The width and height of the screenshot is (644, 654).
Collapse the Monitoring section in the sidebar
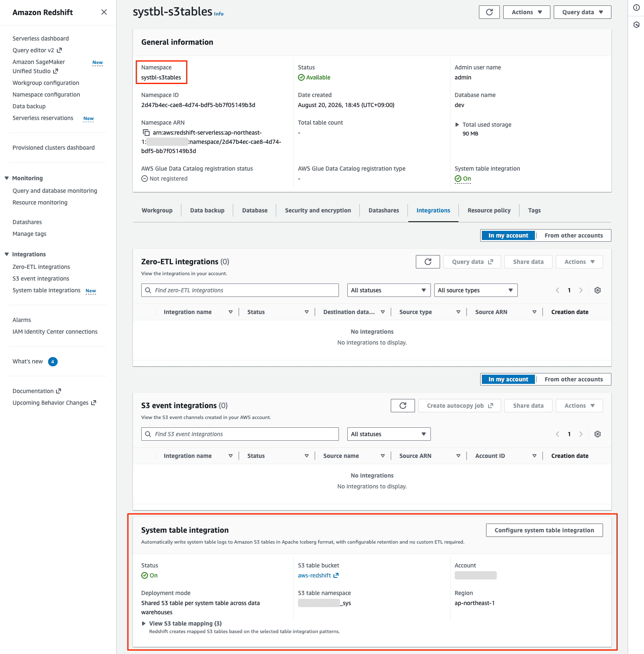coord(7,178)
